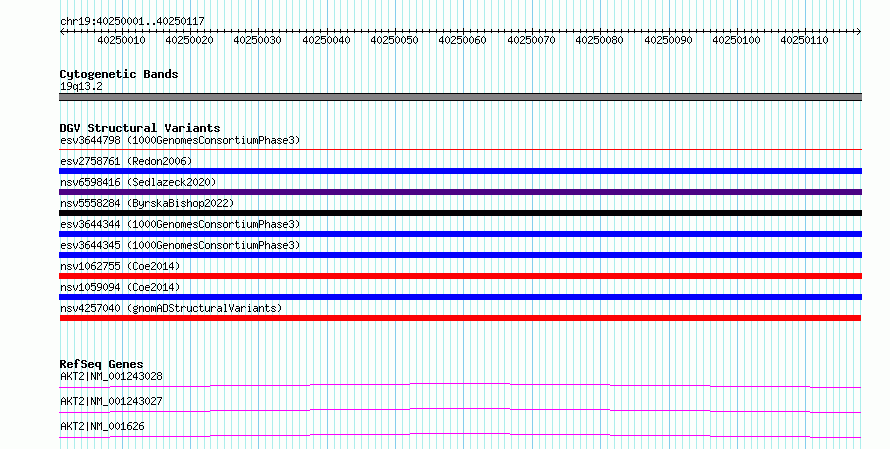890x449 pixels.
Task: Click the red nsv4257040 variant bar
Action: (460, 318)
